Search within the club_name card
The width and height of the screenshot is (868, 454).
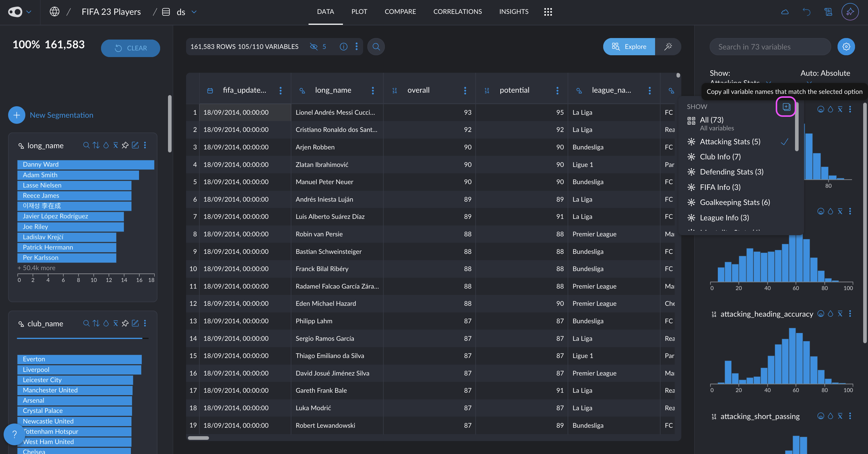(86, 324)
